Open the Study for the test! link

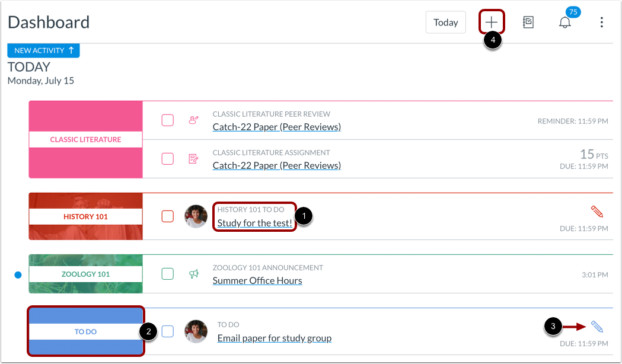[x=255, y=223]
